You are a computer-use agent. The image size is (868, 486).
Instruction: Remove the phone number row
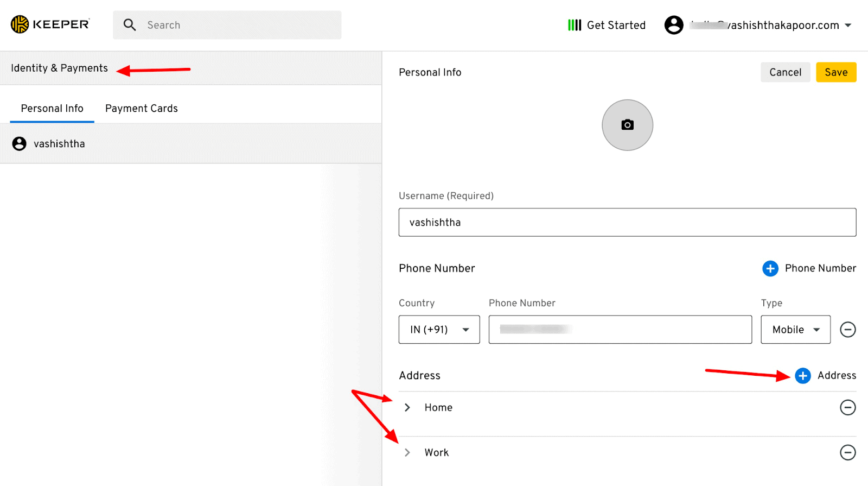pos(848,330)
